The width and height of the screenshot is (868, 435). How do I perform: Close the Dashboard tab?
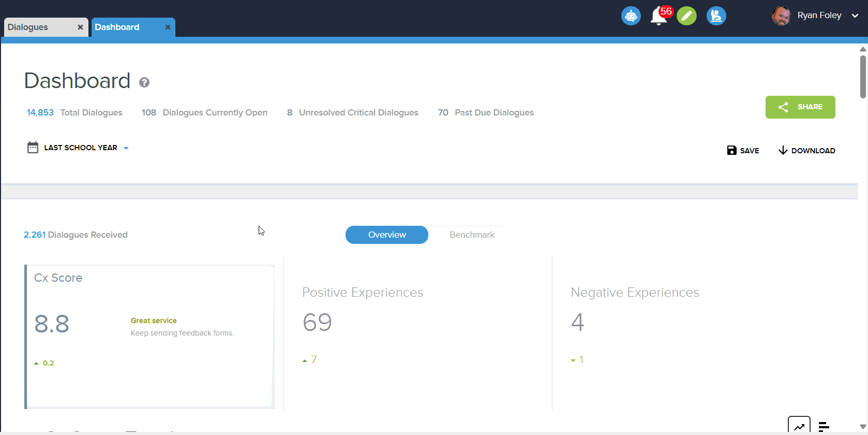click(x=168, y=27)
